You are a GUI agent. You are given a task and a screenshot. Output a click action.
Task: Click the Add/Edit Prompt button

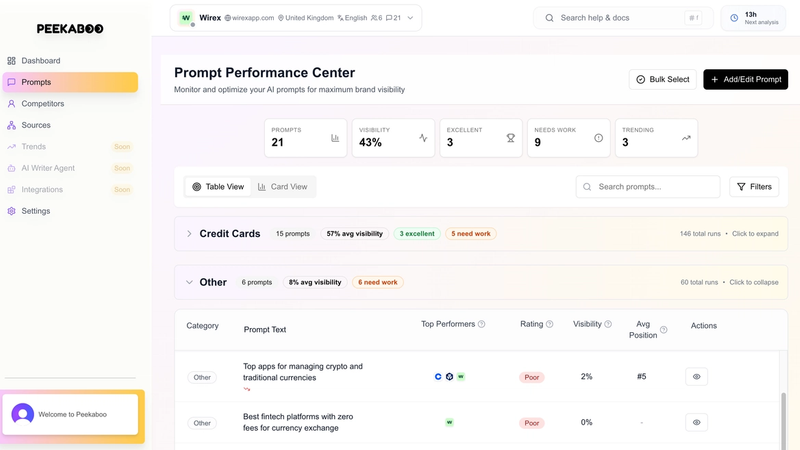pyautogui.click(x=745, y=79)
